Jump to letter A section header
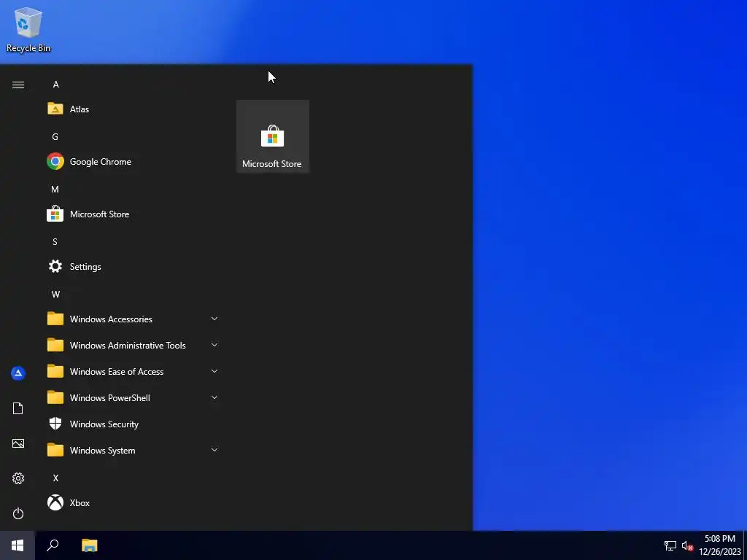This screenshot has width=747, height=560. 55,85
